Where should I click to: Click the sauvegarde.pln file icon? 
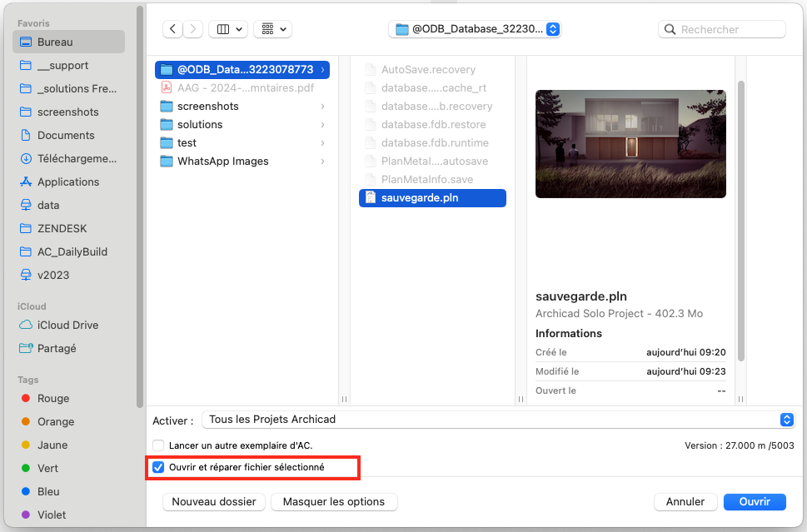click(x=370, y=197)
